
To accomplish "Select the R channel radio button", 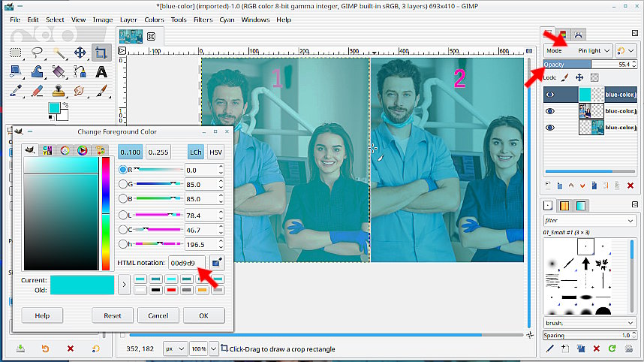I will pos(124,170).
